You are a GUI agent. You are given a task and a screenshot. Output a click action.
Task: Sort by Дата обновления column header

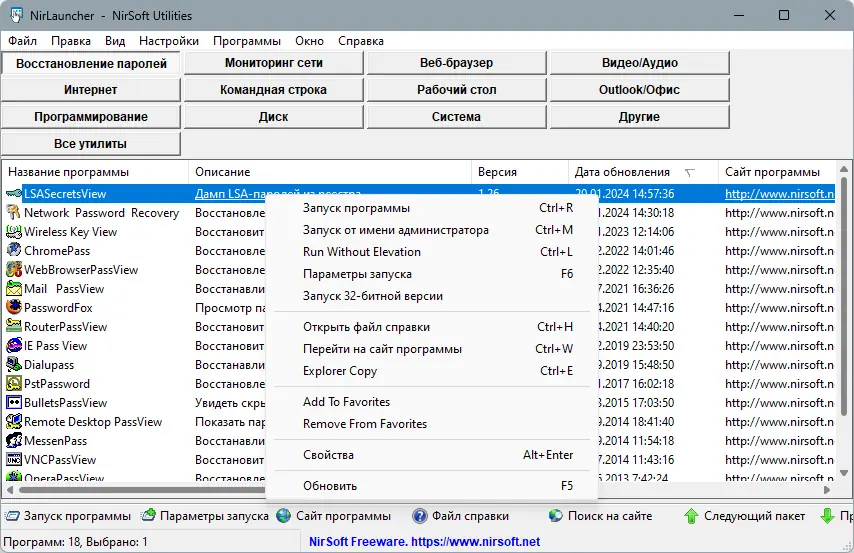(x=643, y=172)
